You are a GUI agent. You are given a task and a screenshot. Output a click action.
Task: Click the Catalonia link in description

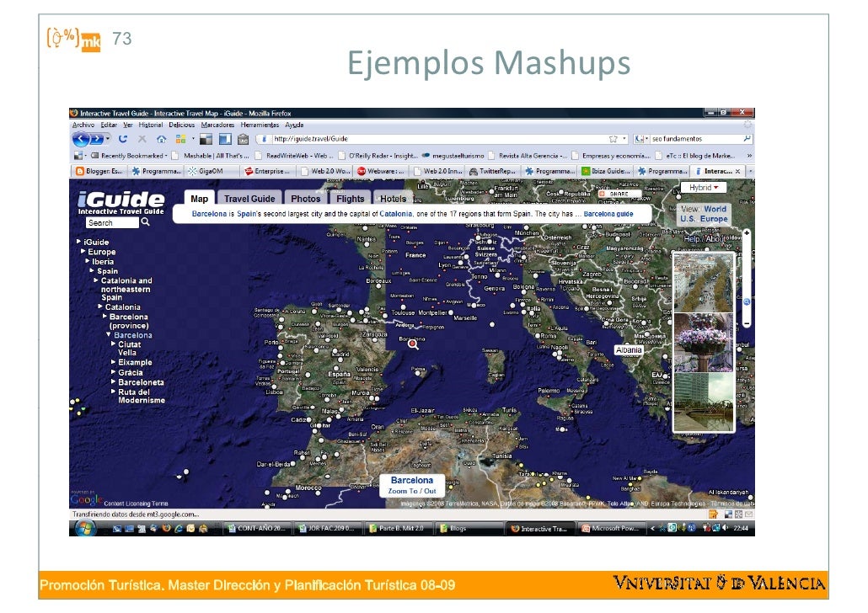(x=395, y=214)
